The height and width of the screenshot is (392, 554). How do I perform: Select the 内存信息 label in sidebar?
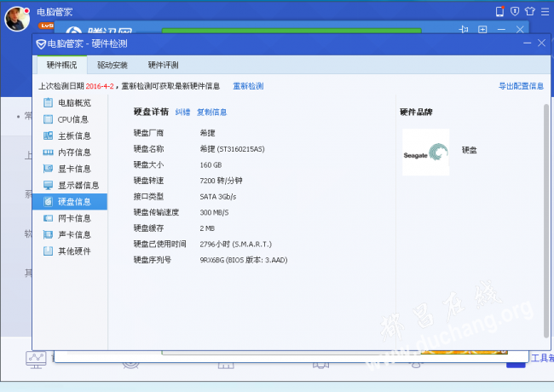tap(74, 153)
